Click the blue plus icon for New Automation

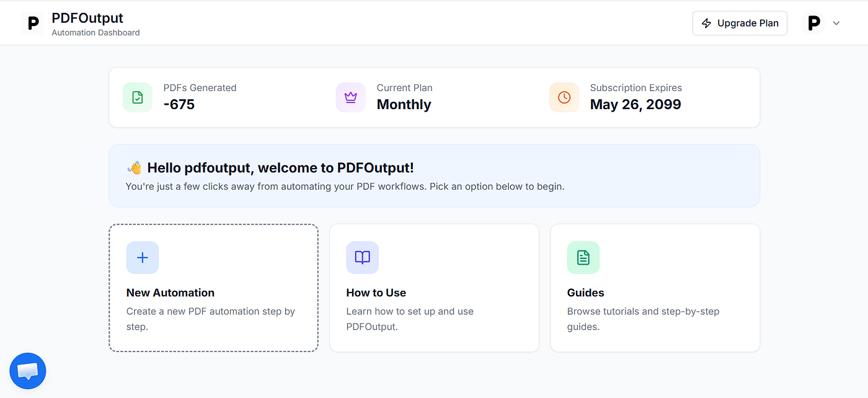[143, 257]
